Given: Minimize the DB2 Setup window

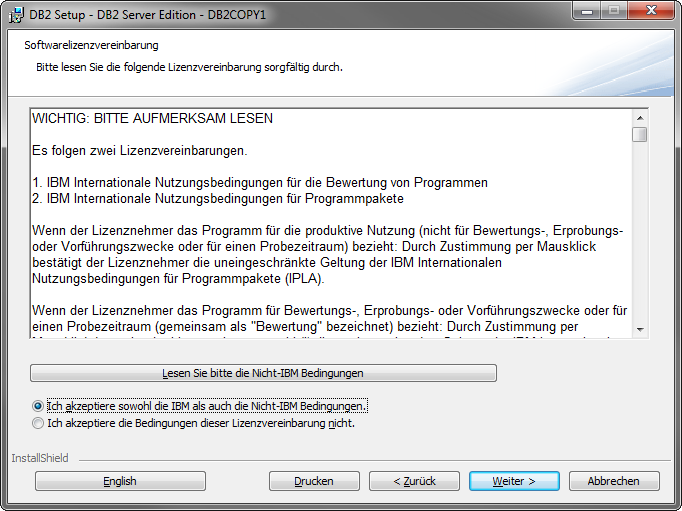Looking at the screenshot, I should [587, 11].
